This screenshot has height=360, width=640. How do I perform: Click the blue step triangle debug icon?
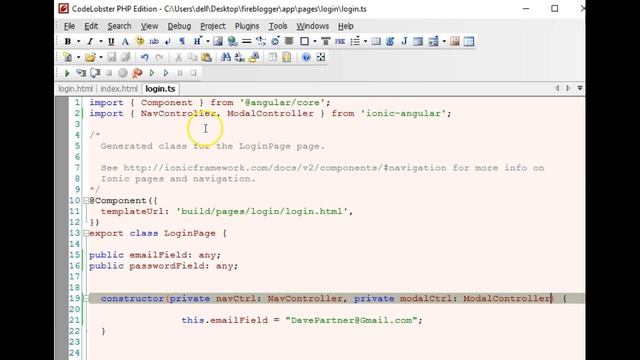[166, 73]
